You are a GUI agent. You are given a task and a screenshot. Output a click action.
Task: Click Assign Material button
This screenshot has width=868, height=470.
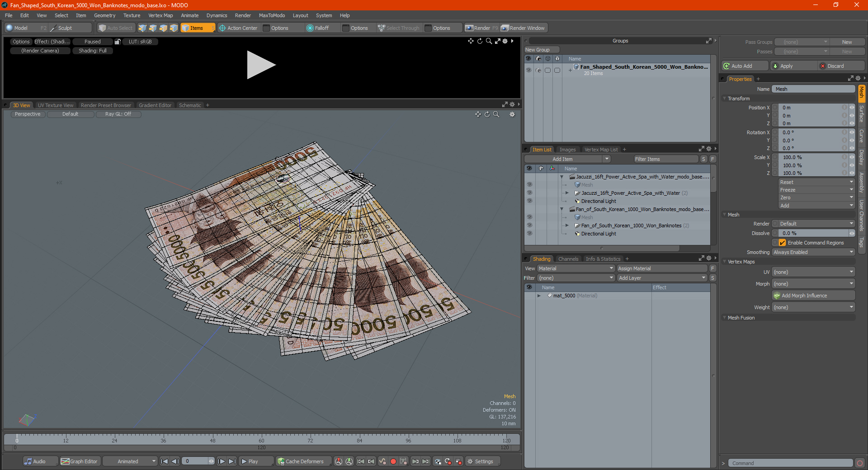click(x=662, y=268)
